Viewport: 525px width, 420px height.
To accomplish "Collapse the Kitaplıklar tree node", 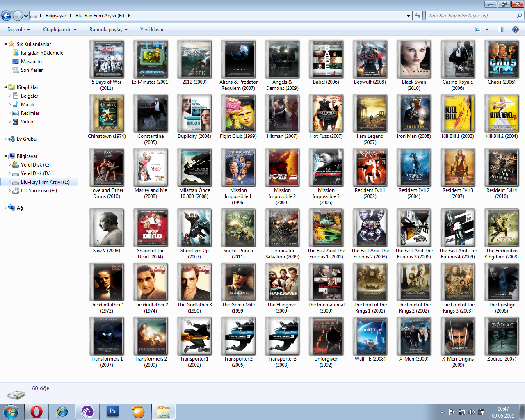I will point(5,87).
